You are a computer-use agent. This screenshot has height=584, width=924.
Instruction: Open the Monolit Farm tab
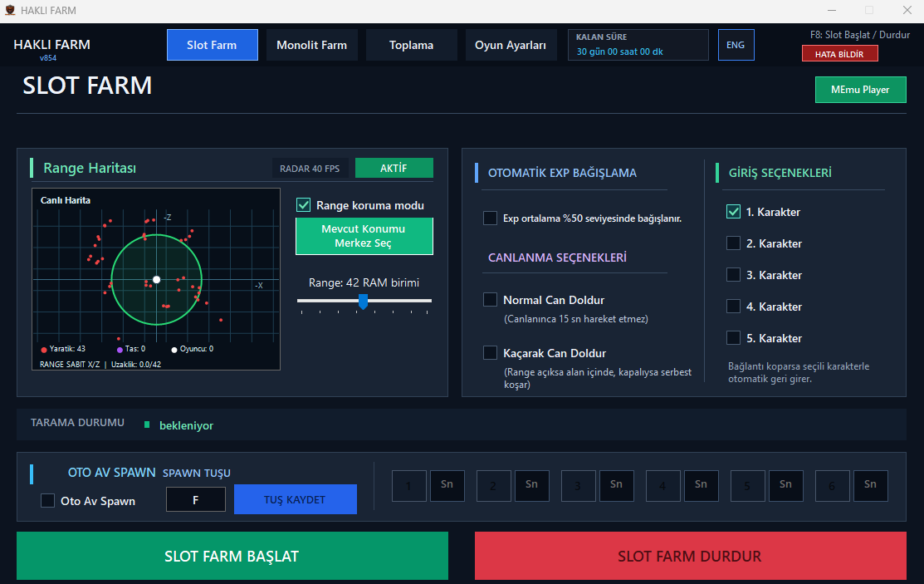[x=311, y=45]
